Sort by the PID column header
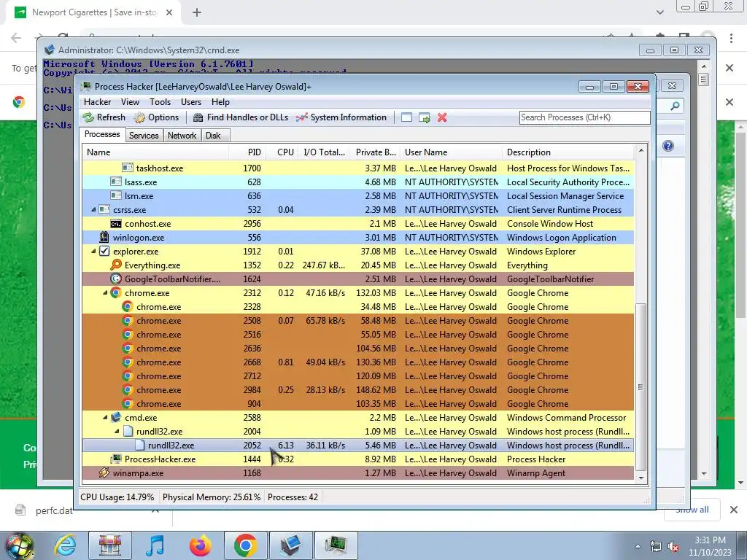Viewport: 747px width, 560px height. pos(247,152)
